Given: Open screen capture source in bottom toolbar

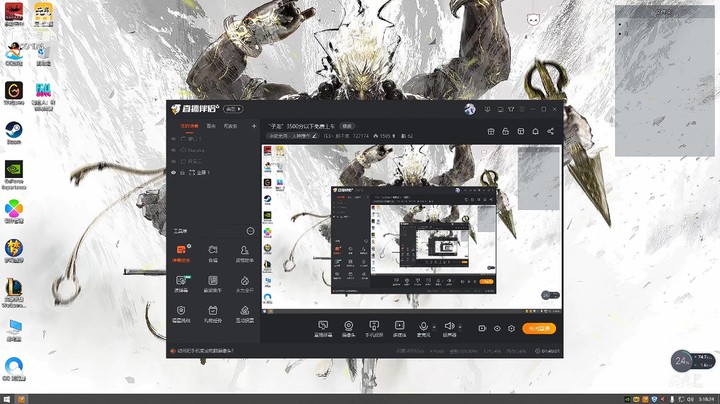Looking at the screenshot, I should pos(323,328).
